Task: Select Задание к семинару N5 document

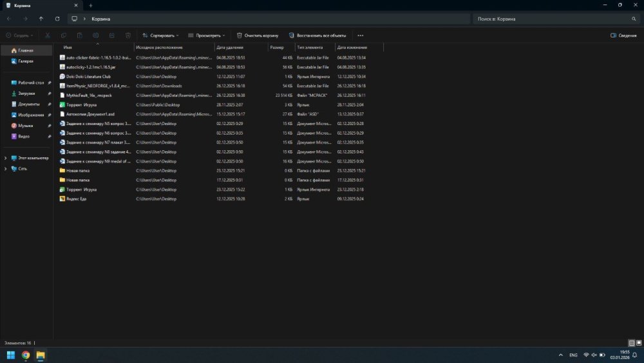Action: coord(99,124)
